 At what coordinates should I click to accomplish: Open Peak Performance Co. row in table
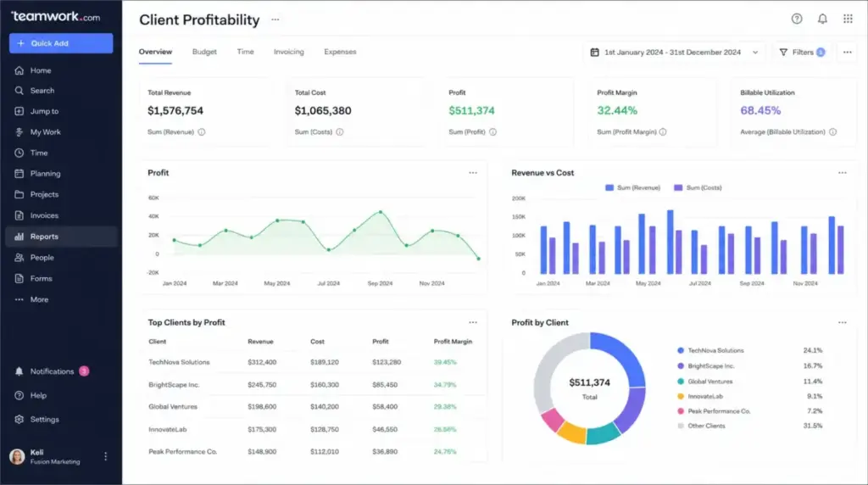pos(314,451)
